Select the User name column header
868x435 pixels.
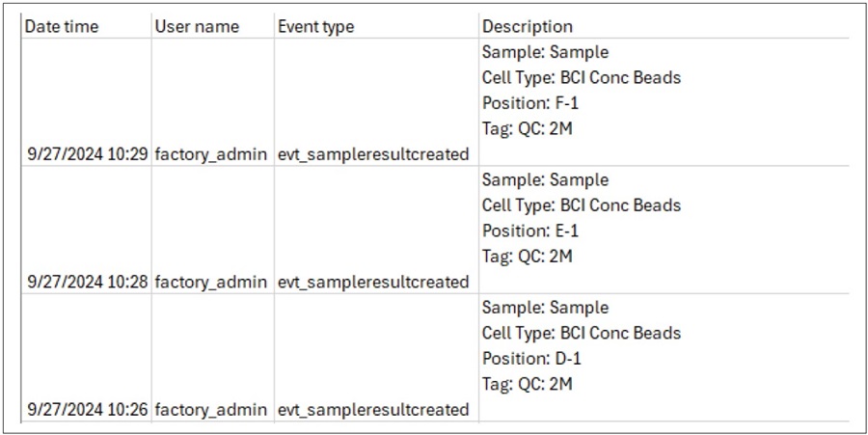(197, 26)
